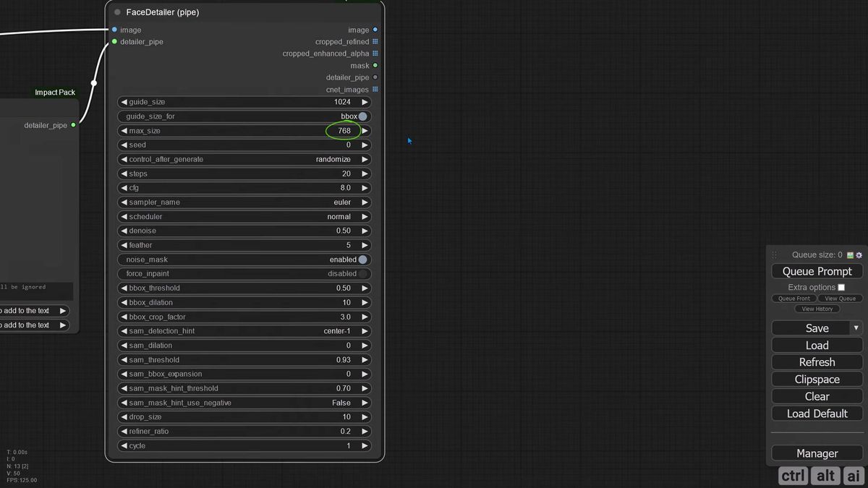Screen dimensions: 868x488
Task: Grab the queue panel drag handle dots
Action: pyautogui.click(x=774, y=255)
